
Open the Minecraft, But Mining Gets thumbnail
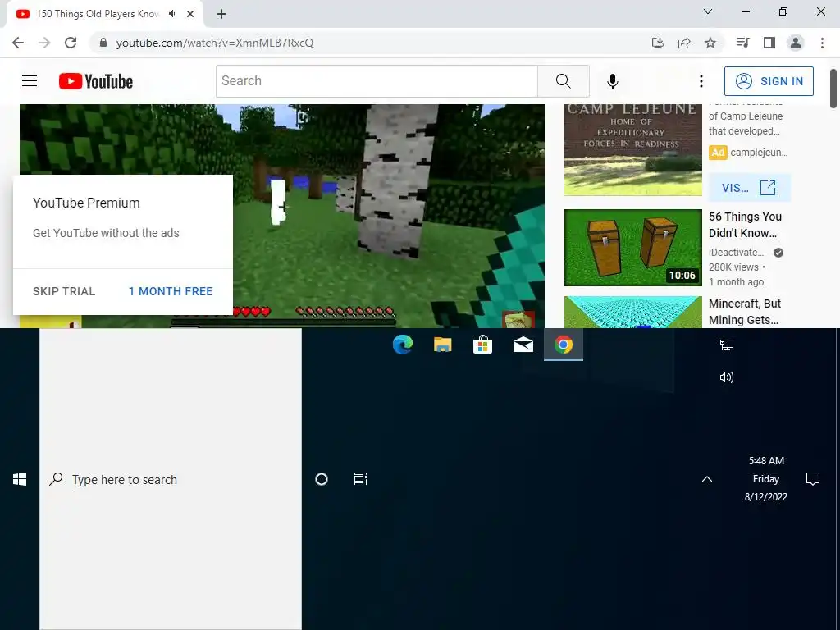(x=632, y=312)
